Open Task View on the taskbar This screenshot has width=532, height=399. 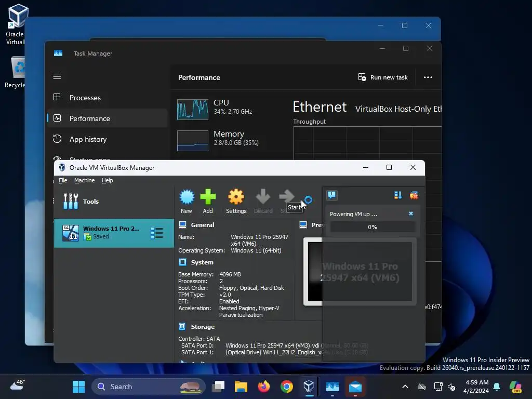[218, 387]
